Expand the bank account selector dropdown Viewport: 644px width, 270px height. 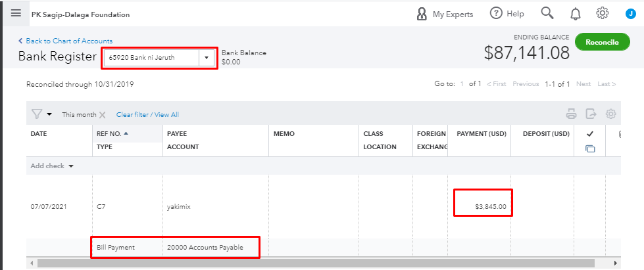coord(207,58)
